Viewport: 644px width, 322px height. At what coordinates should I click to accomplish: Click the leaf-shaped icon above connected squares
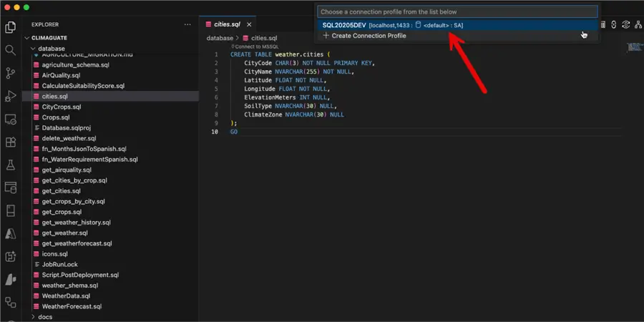pos(10,280)
